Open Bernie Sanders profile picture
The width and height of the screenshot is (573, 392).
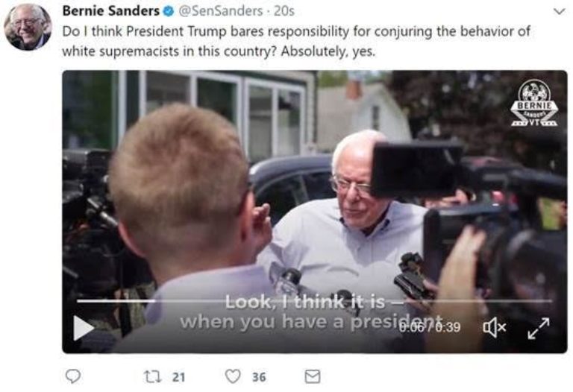tap(28, 27)
